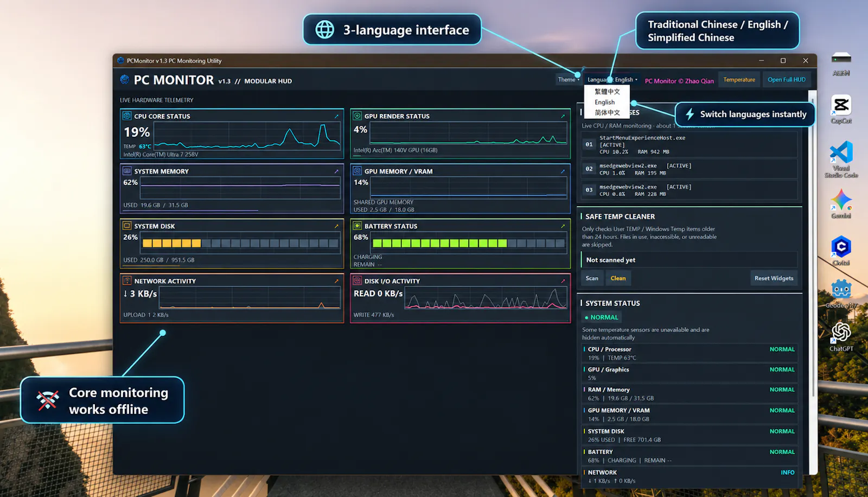Open the Theme dropdown
The height and width of the screenshot is (497, 868).
569,80
